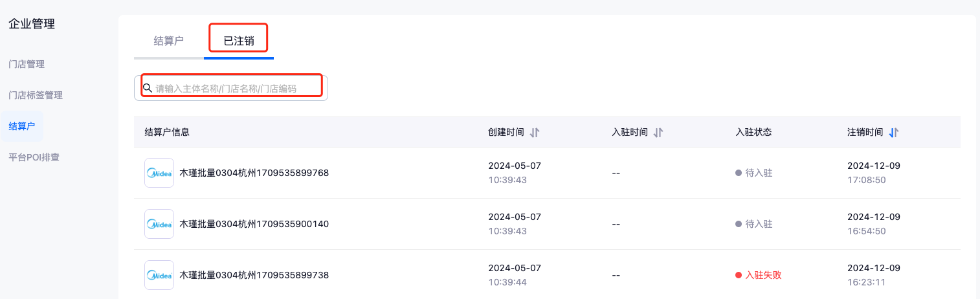Click the search magnifier icon
Viewport: 980px width, 299px height.
click(x=148, y=88)
